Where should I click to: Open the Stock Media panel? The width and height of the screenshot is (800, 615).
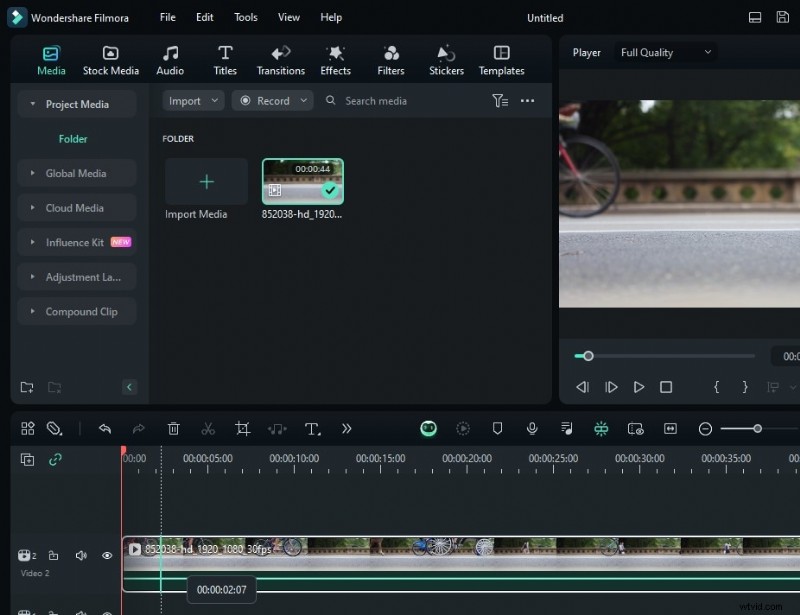[x=110, y=58]
